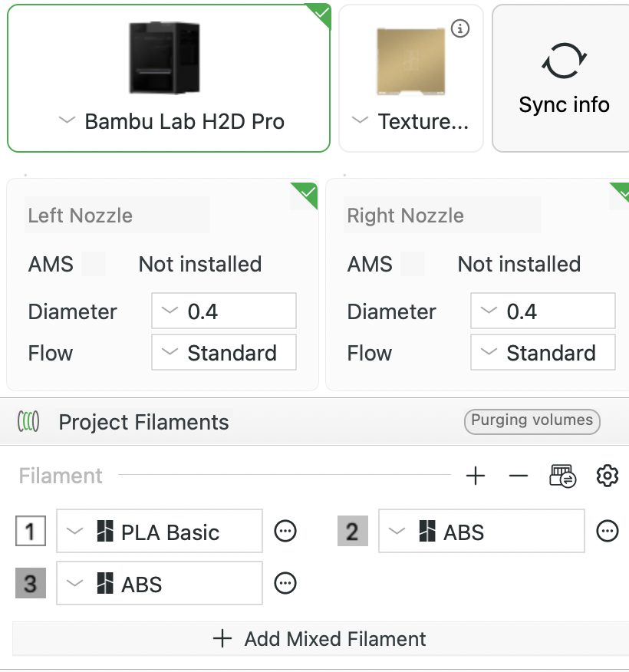Open more options for PLA Basic filament

pyautogui.click(x=285, y=532)
